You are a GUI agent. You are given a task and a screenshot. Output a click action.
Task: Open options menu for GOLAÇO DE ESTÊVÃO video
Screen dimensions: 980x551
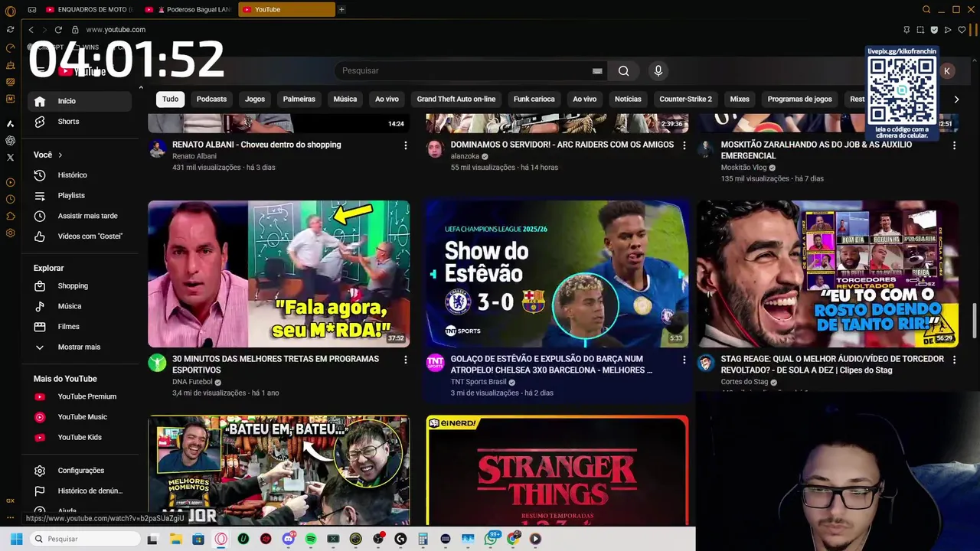[684, 360]
